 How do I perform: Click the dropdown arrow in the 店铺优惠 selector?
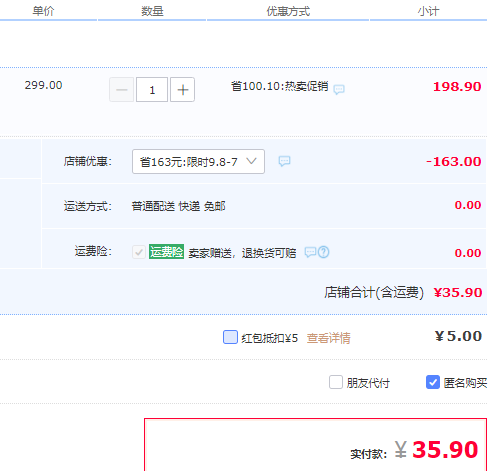tap(251, 161)
